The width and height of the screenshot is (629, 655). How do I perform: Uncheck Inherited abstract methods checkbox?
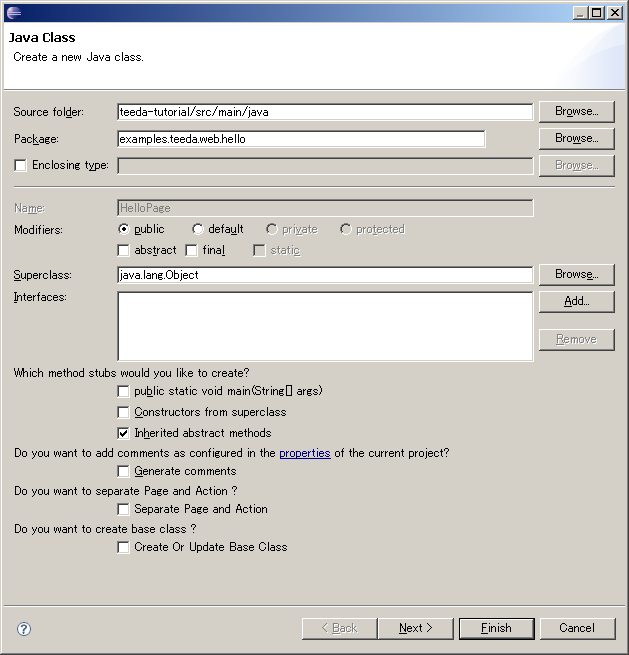pos(124,433)
